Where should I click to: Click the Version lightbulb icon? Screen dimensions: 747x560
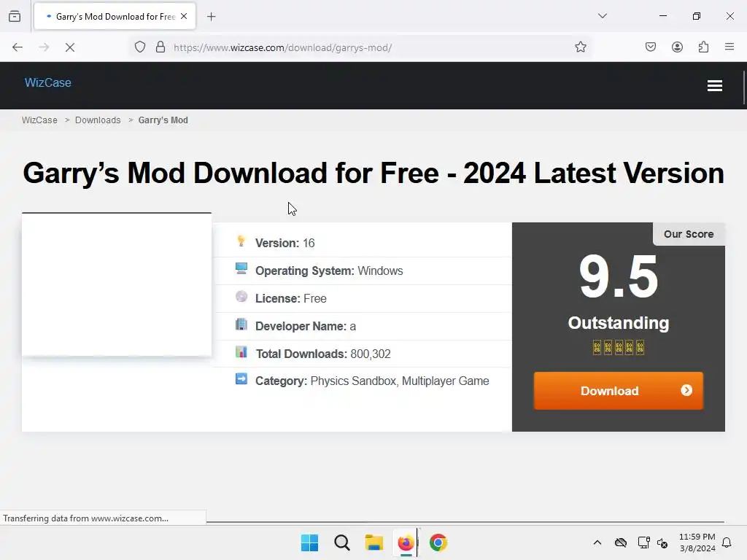point(241,241)
